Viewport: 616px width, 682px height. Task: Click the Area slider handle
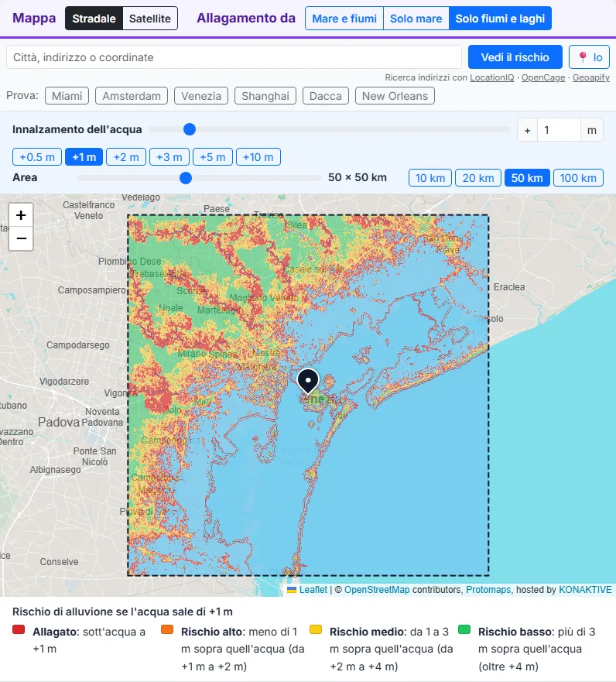(x=186, y=178)
